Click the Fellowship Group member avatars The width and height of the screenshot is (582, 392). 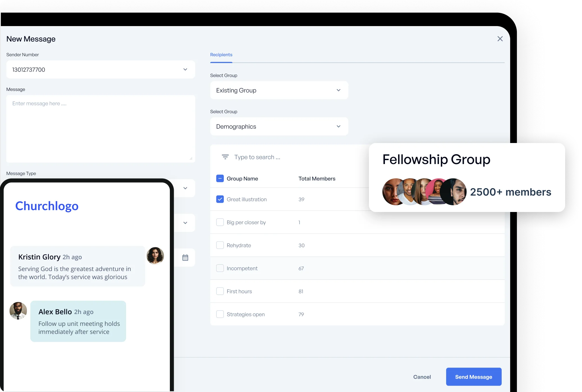tap(424, 192)
